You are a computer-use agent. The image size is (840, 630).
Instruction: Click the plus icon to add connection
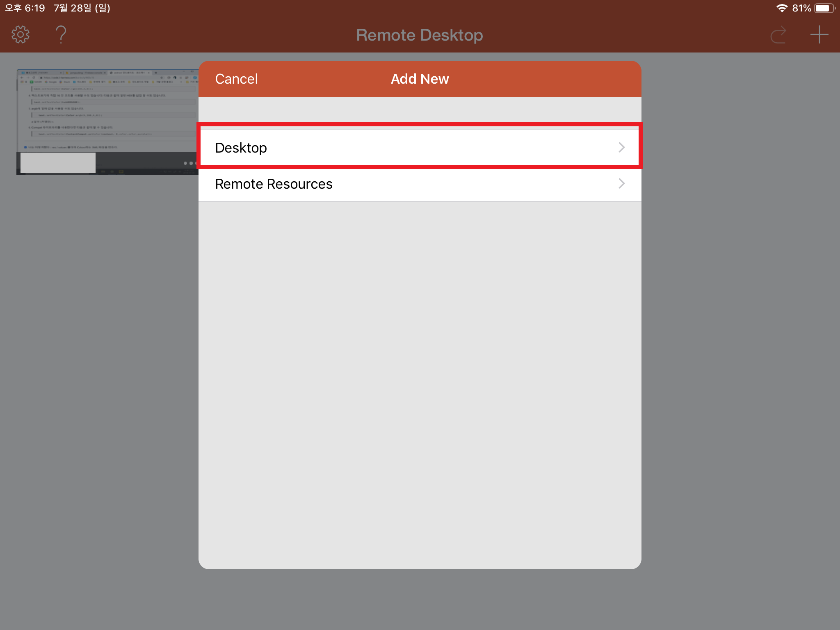[x=819, y=35]
